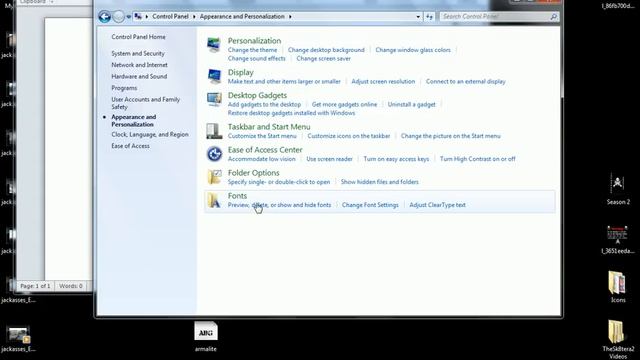This screenshot has height=360, width=640.
Task: Open Network and Internet in sidebar
Action: click(x=139, y=65)
